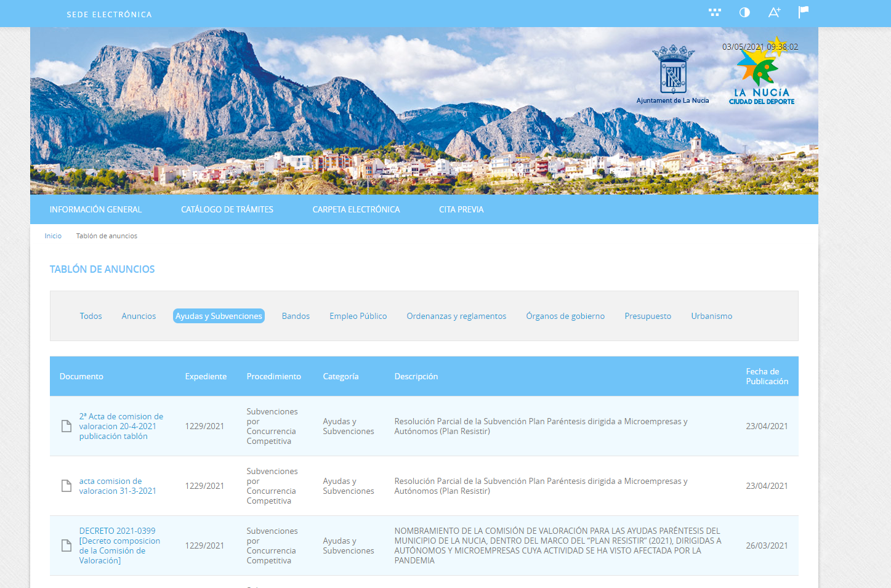891x588 pixels.
Task: Open DECRETO 2021-0399 document link
Action: coord(119,546)
